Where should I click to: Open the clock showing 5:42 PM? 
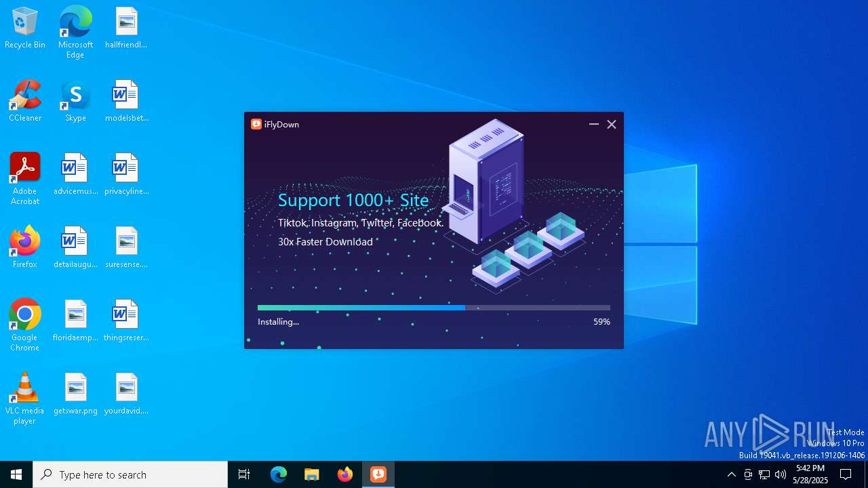tap(810, 474)
